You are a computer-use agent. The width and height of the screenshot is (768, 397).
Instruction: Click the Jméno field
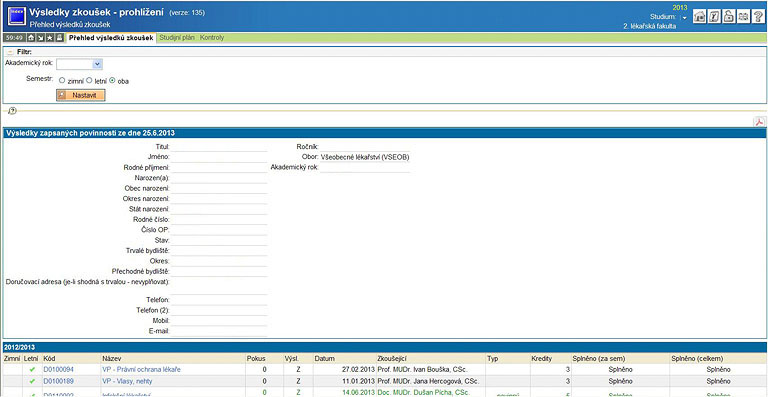219,157
